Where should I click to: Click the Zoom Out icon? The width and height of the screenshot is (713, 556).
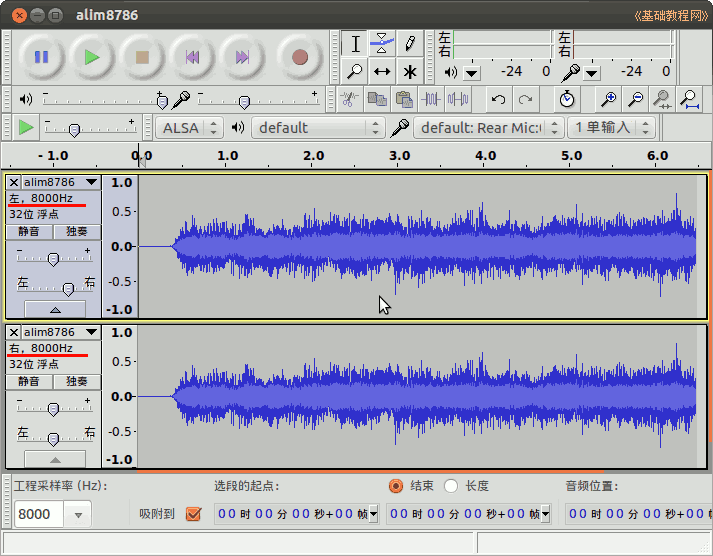635,99
